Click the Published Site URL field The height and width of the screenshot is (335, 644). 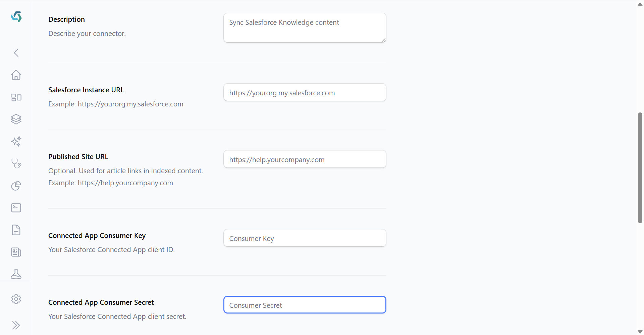[305, 159]
